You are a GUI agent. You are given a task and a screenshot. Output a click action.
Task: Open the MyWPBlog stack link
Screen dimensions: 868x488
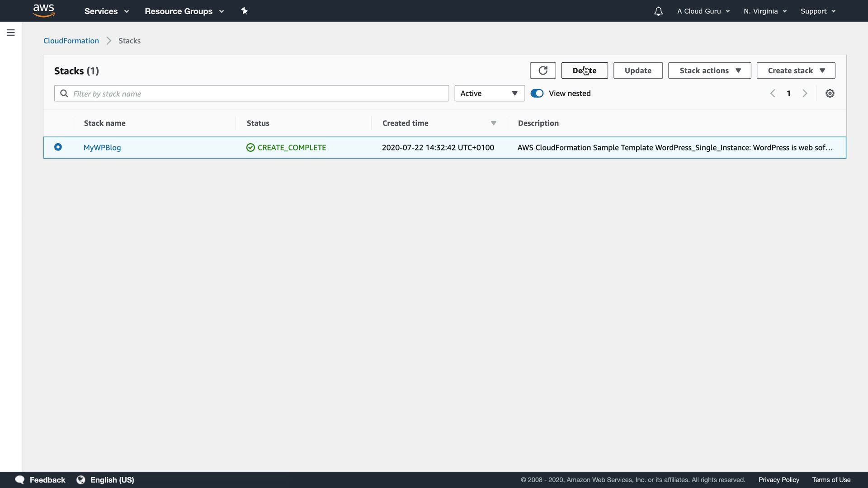102,148
